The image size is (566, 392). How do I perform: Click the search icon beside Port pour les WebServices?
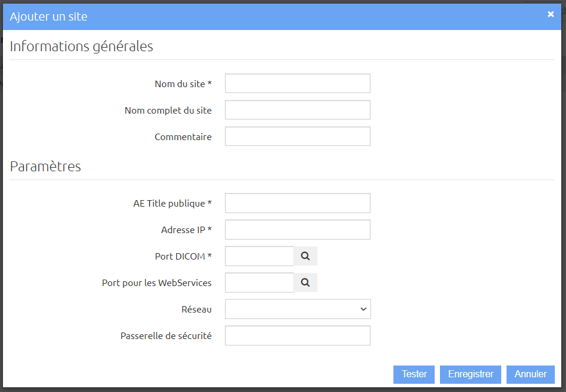pos(305,283)
